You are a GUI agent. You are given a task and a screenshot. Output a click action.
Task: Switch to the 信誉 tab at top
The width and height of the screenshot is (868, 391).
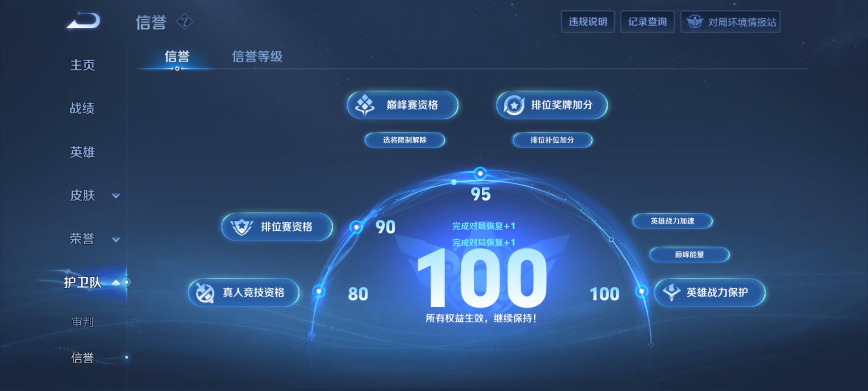[x=177, y=56]
